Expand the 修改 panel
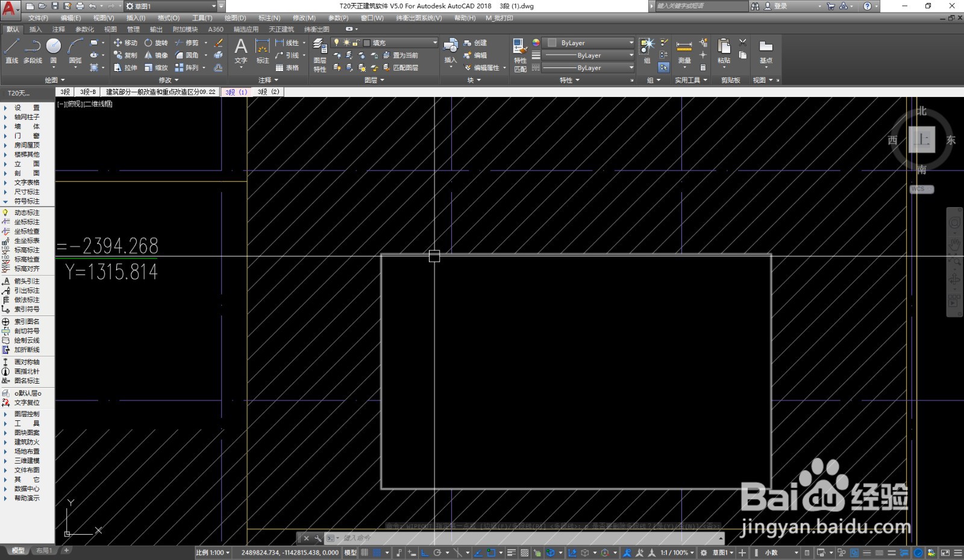 [x=169, y=80]
